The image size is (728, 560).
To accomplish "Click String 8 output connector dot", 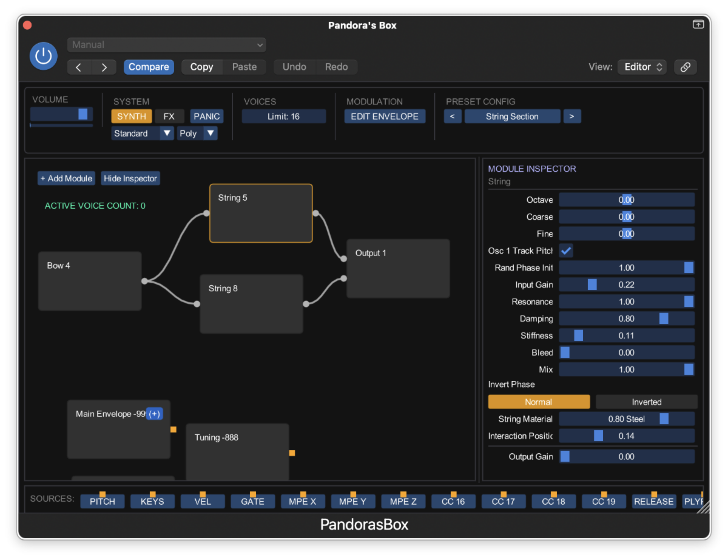I will click(306, 304).
